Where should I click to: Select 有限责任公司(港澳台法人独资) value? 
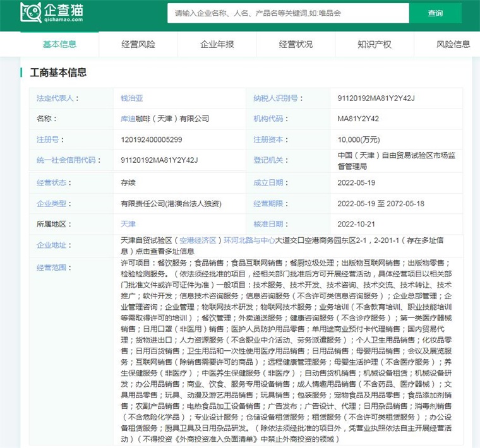pos(171,204)
